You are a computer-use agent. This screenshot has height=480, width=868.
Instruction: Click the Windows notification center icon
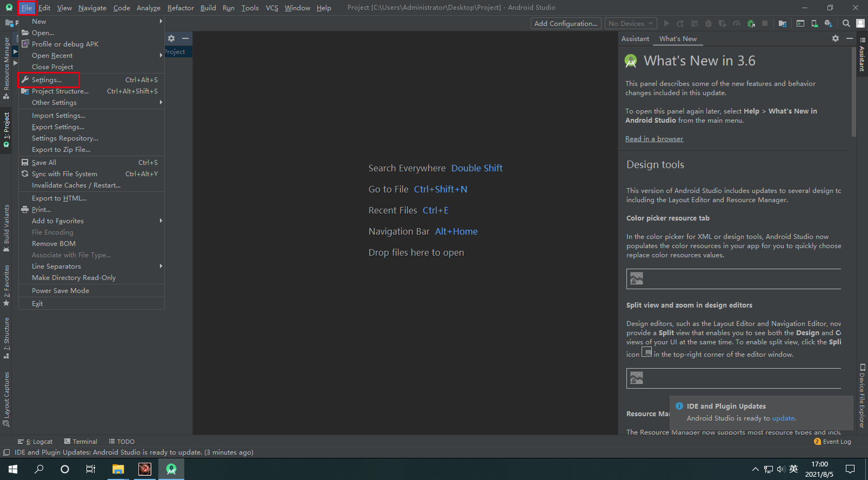click(x=850, y=469)
